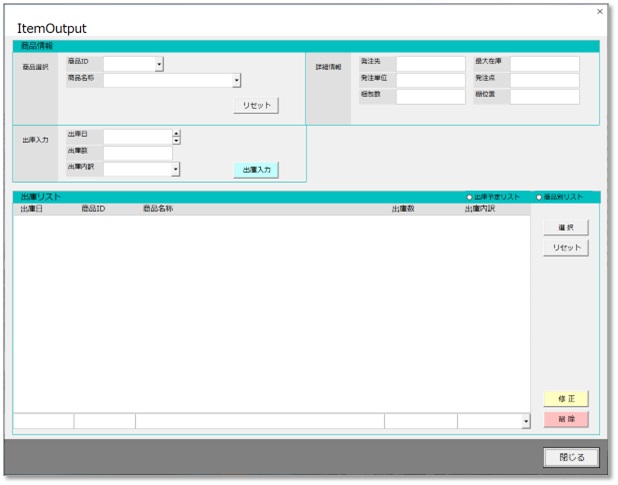This screenshot has width=618, height=485.
Task: Click the リセット button in 商品選択 area
Action: pyautogui.click(x=256, y=106)
